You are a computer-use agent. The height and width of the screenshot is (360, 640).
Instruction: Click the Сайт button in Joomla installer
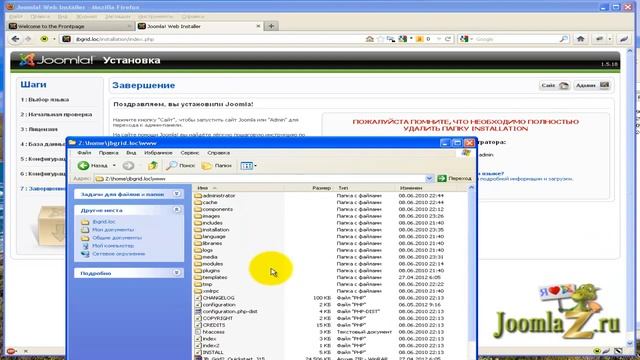click(554, 85)
